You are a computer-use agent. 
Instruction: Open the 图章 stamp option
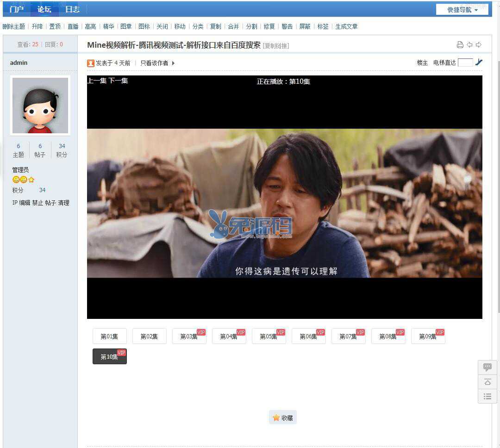point(126,26)
